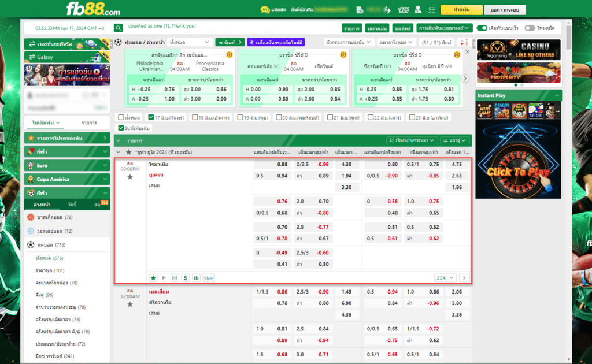Open the ticket promotions icon in header
The width and height of the screenshot is (592, 364).
(x=403, y=10)
